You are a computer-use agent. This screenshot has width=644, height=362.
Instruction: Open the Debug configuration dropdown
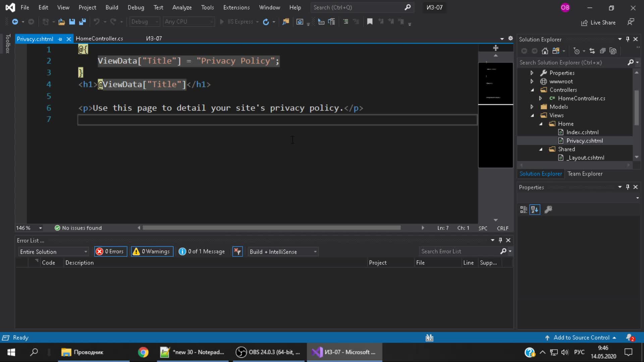pos(145,22)
